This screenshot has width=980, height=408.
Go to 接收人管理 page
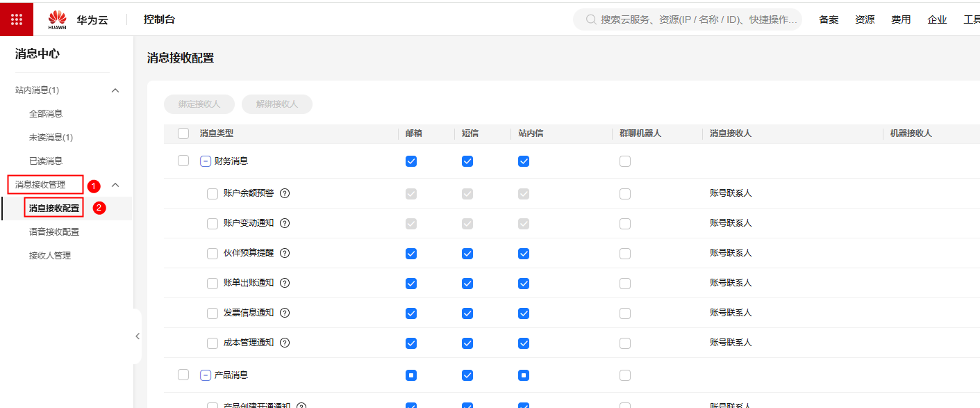(50, 255)
